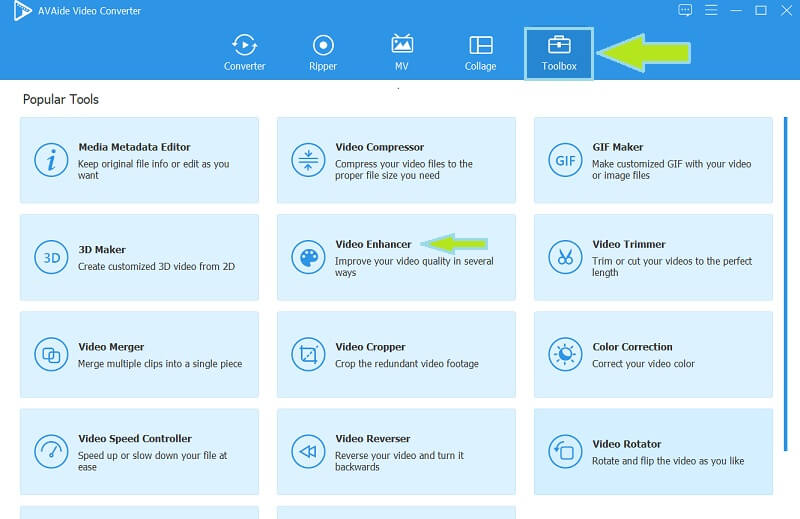Screen dimensions: 800x519
Task: Open Media Metadata Editor title
Action: 134,147
